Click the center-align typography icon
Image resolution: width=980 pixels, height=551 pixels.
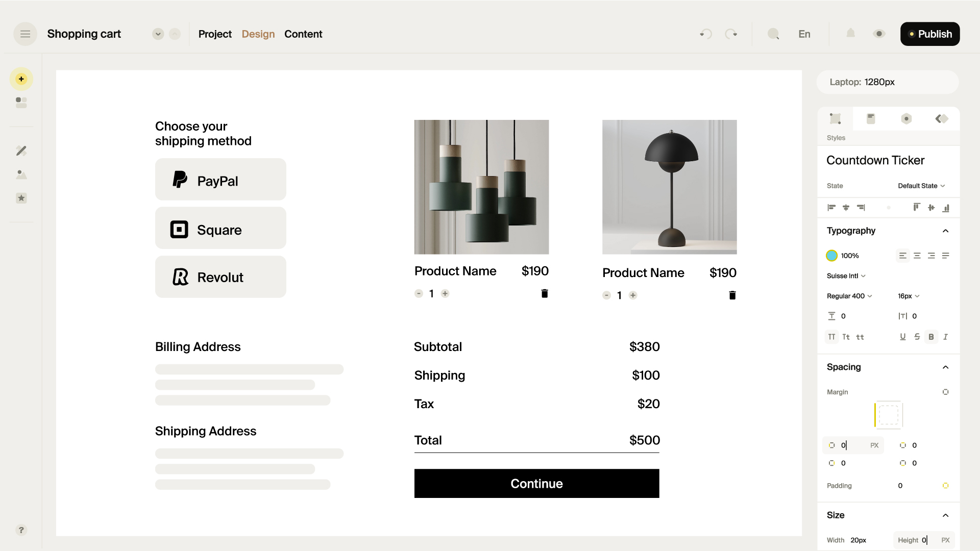pos(917,256)
